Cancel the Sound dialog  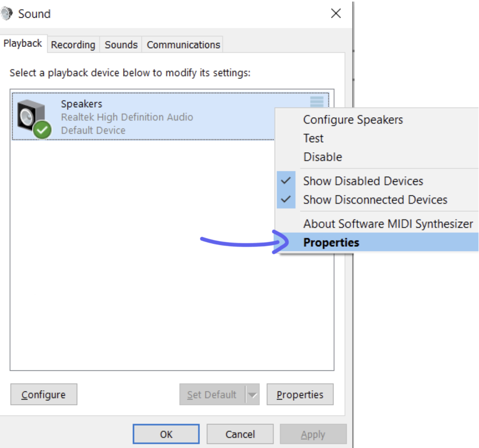[240, 433]
